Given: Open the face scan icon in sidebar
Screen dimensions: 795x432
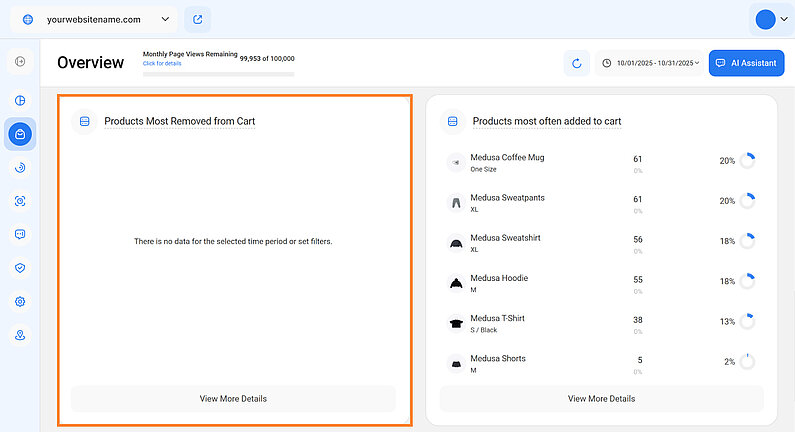Looking at the screenshot, I should coord(20,201).
